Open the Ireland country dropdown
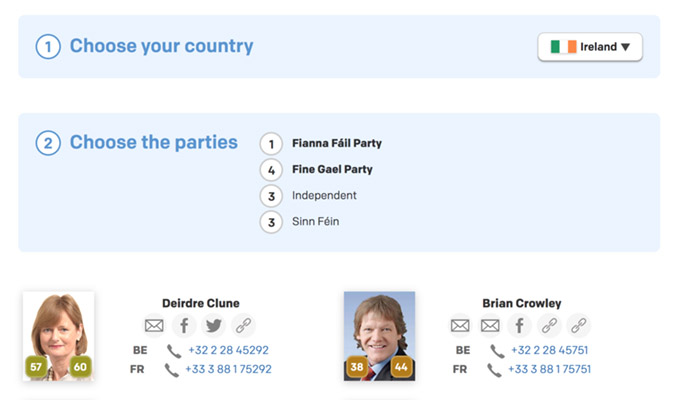The width and height of the screenshot is (680, 400). click(590, 47)
